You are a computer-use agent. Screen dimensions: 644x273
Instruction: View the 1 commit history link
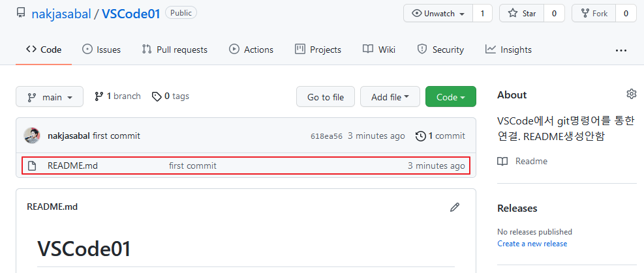[x=440, y=136]
